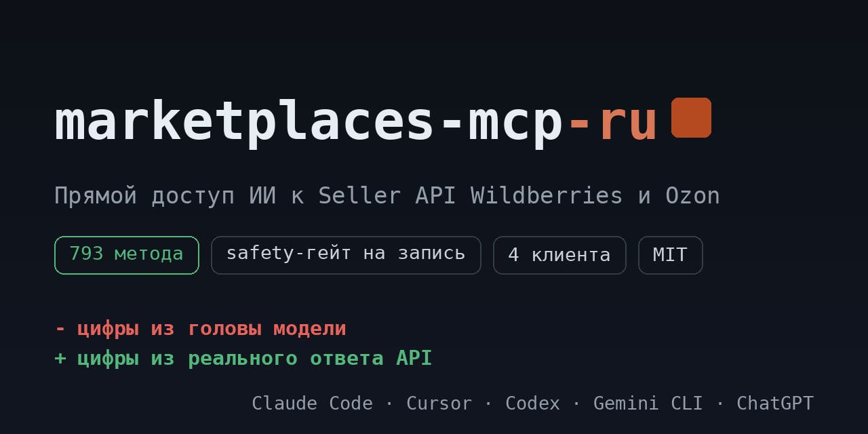The width and height of the screenshot is (868, 434).
Task: Click the marketplaces-mcp-ru title
Action: [356, 122]
